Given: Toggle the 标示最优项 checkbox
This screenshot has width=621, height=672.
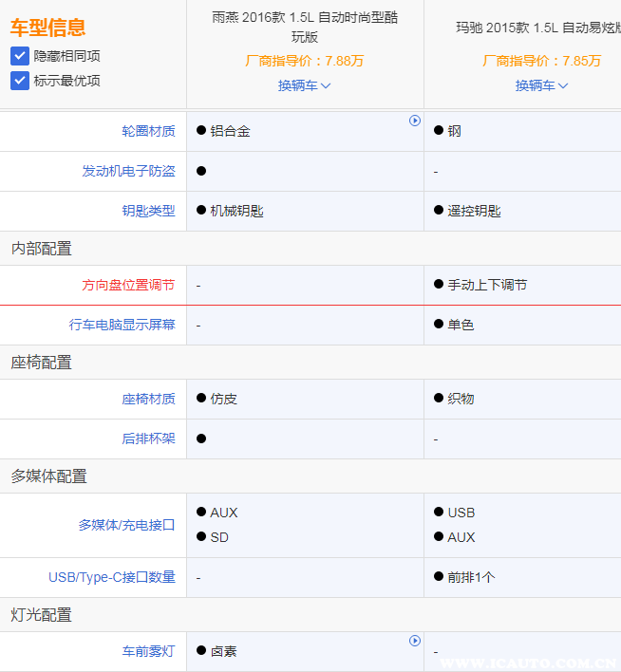Looking at the screenshot, I should (x=20, y=81).
